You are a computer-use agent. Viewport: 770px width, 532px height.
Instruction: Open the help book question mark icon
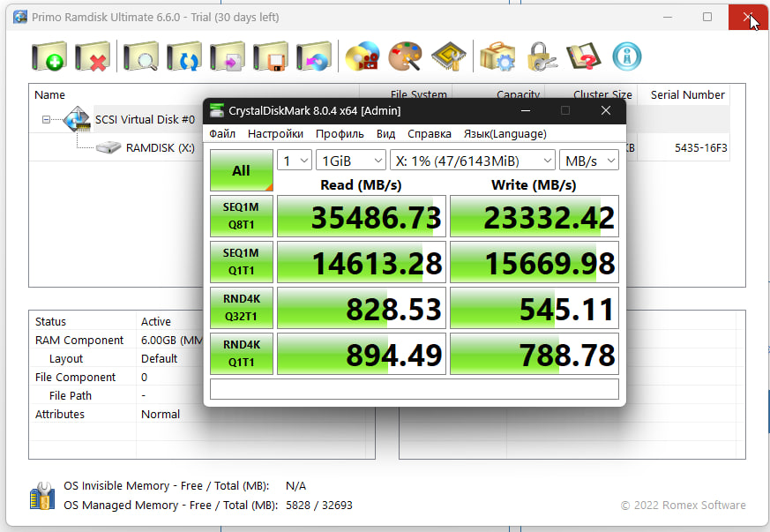tap(583, 56)
